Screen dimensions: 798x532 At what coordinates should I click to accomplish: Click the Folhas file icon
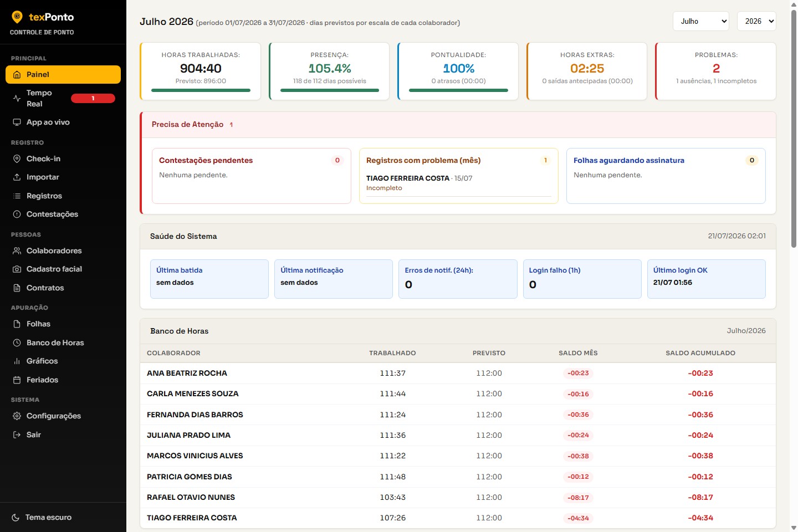point(17,324)
